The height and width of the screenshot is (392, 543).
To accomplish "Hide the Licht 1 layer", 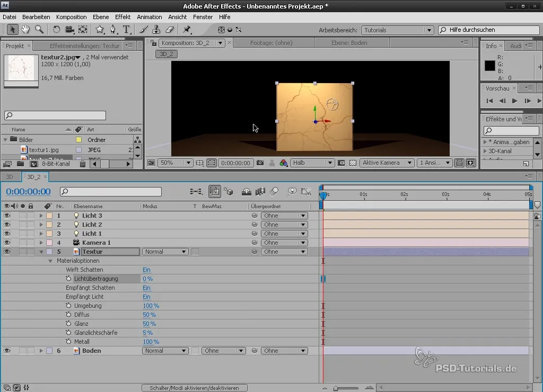I will pyautogui.click(x=6, y=234).
